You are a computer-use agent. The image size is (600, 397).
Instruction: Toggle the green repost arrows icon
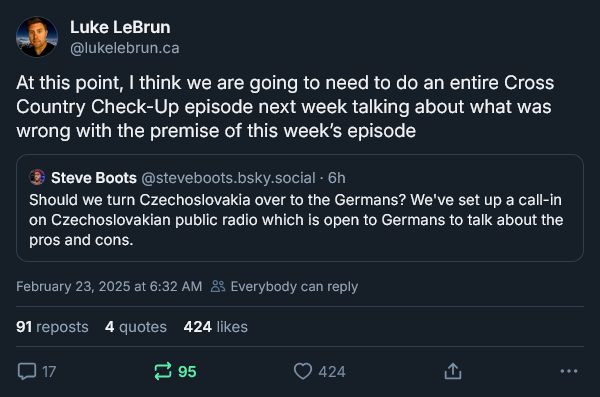[163, 371]
